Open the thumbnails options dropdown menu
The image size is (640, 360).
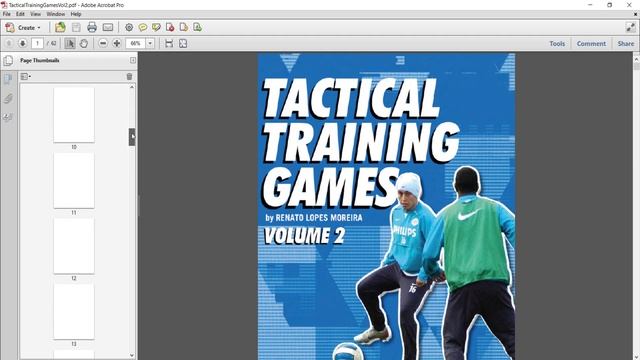click(26, 76)
